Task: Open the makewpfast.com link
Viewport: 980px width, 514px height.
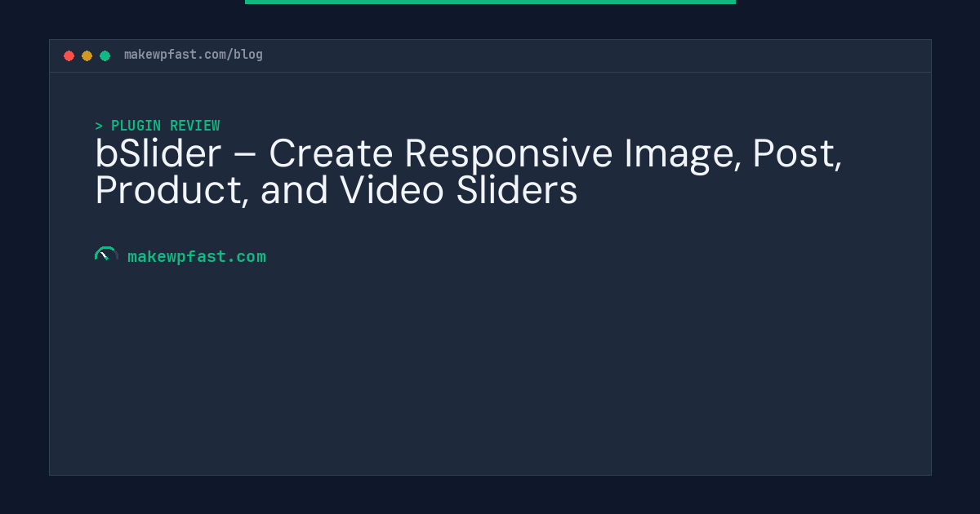Action: pyautogui.click(x=197, y=256)
